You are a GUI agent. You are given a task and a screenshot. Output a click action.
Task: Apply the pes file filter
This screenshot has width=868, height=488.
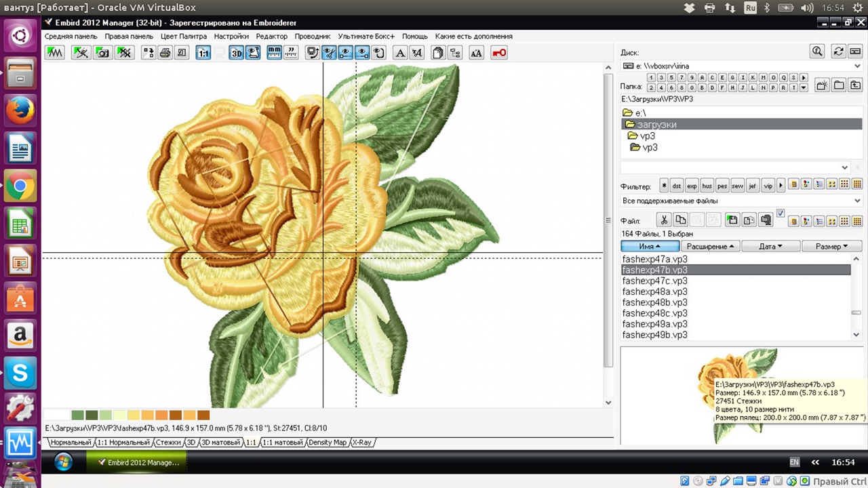click(x=722, y=185)
